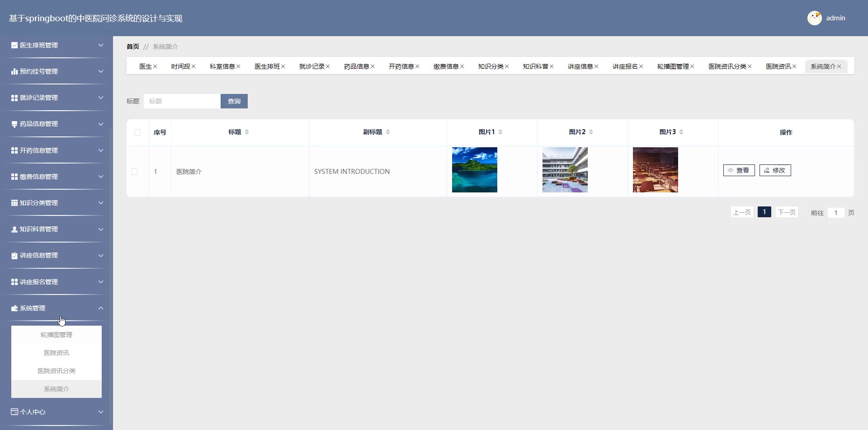This screenshot has width=868, height=430.
Task: Open 医院资讯分类 submenu item
Action: [57, 371]
